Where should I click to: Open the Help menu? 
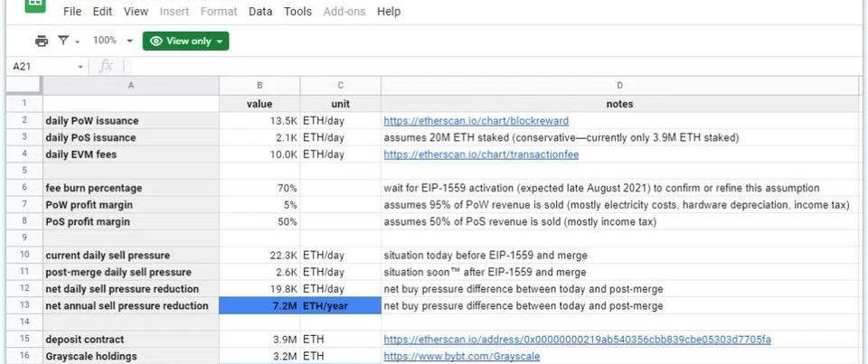point(389,11)
